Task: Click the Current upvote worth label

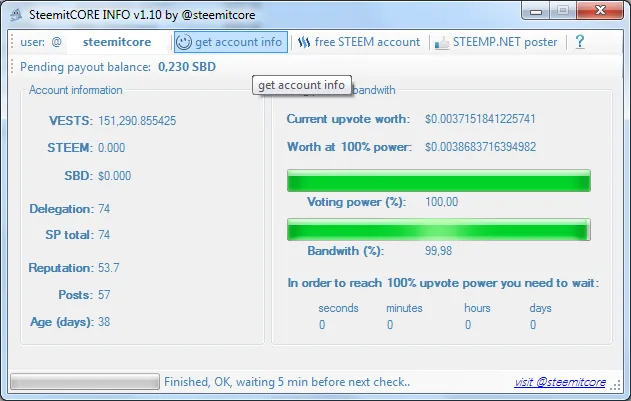Action: tap(348, 119)
